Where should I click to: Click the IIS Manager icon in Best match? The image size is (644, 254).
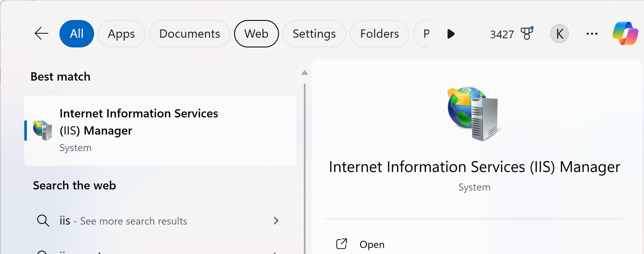tap(43, 130)
